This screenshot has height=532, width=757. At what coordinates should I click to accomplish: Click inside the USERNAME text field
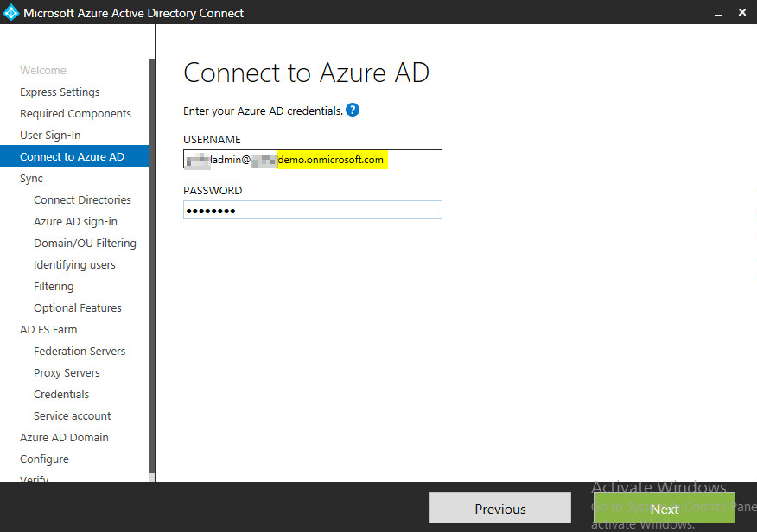(313, 159)
